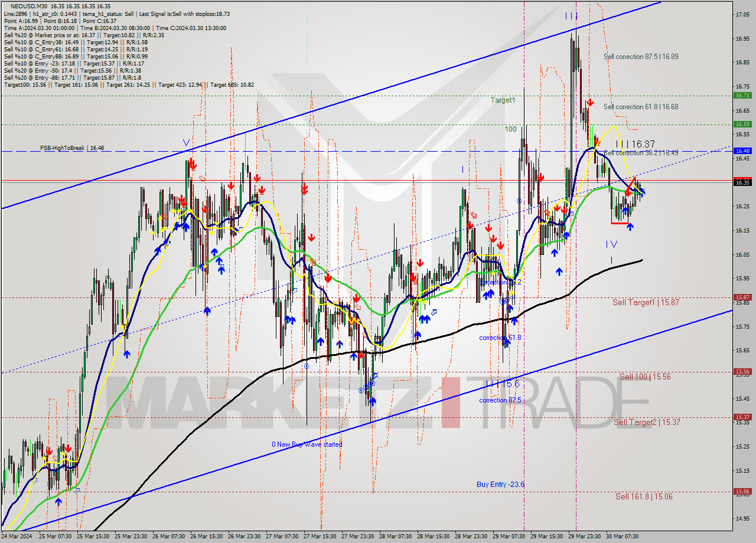Click the 30 Mar 07:30 time label
The width and height of the screenshot is (756, 543).
(x=623, y=537)
